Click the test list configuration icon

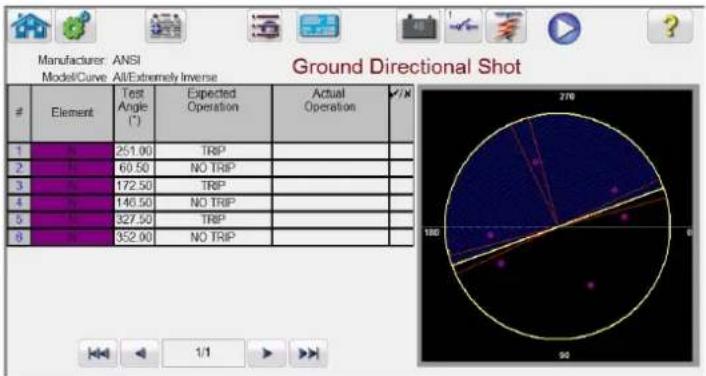click(x=265, y=26)
